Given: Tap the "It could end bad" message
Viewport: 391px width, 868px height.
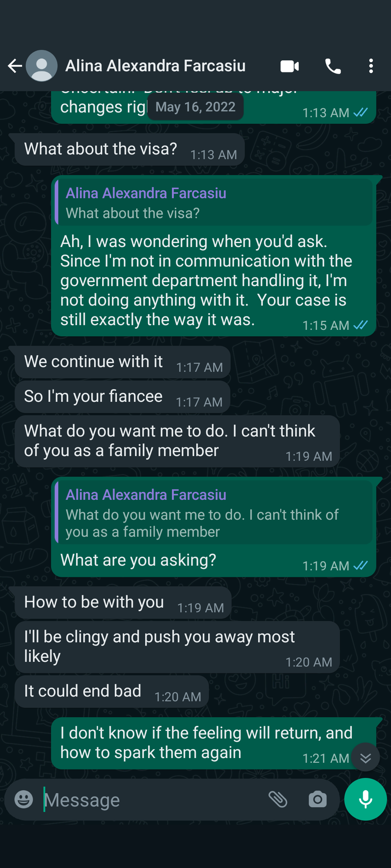Looking at the screenshot, I should point(83,691).
